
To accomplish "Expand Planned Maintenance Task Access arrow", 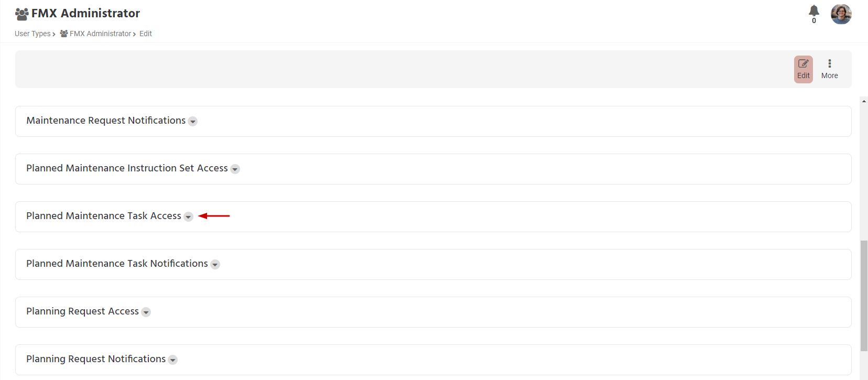I will click(x=188, y=217).
